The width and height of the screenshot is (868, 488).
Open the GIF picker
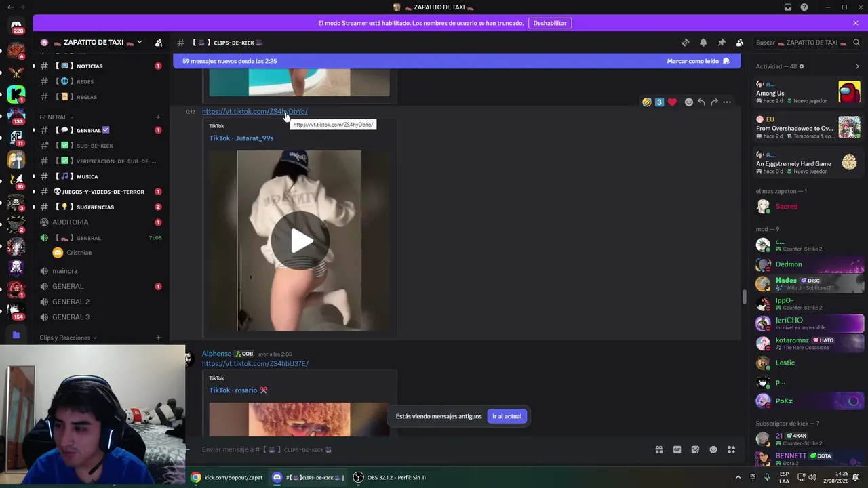pyautogui.click(x=677, y=449)
